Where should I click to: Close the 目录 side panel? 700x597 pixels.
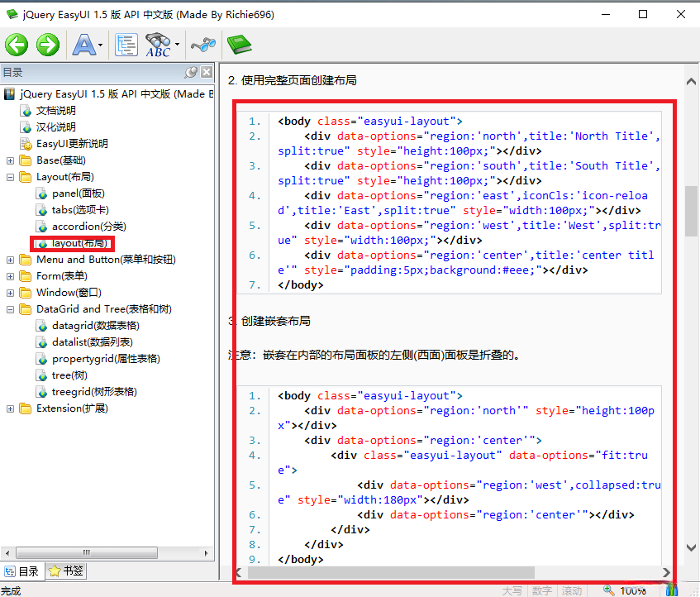tap(207, 73)
